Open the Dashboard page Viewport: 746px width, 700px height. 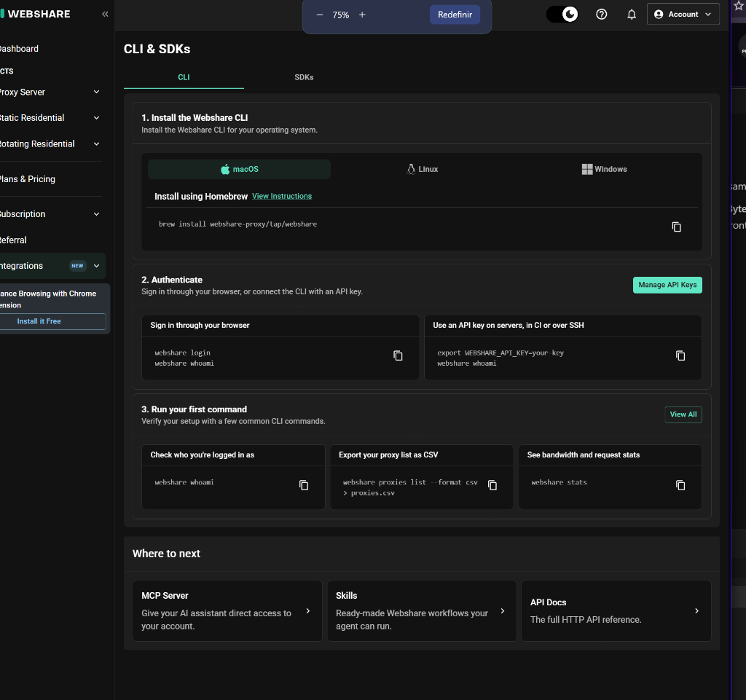(x=19, y=49)
